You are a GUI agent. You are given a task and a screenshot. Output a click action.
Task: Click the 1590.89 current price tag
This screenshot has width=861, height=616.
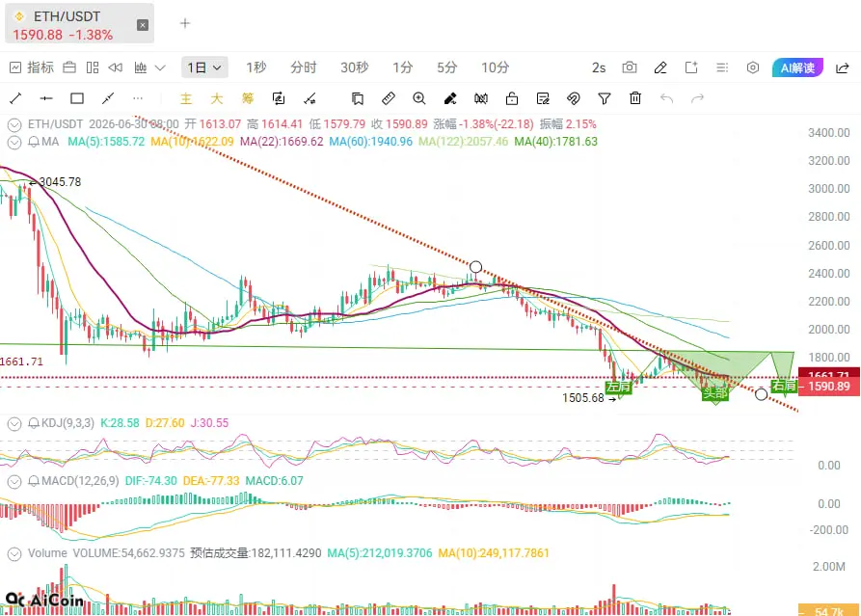(828, 387)
